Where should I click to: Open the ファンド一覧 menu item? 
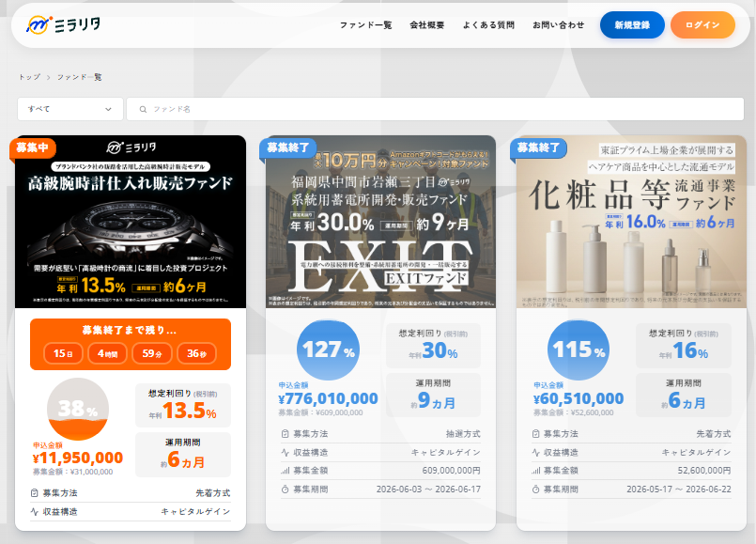click(366, 25)
